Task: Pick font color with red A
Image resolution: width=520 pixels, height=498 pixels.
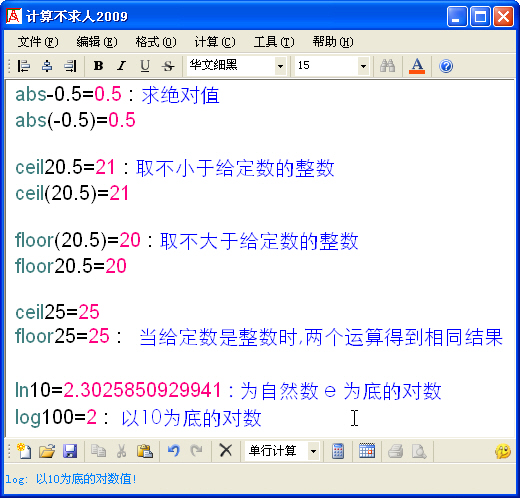Action: coord(417,66)
